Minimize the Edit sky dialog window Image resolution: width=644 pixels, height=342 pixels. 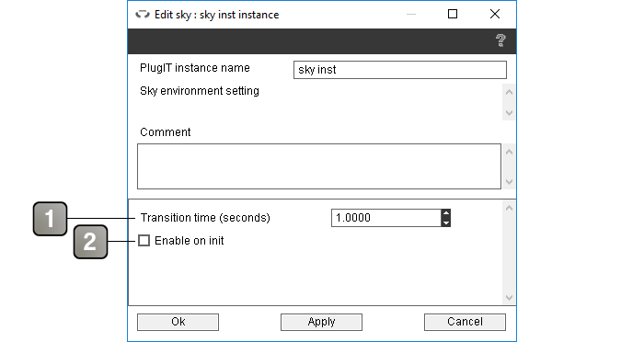tap(410, 15)
